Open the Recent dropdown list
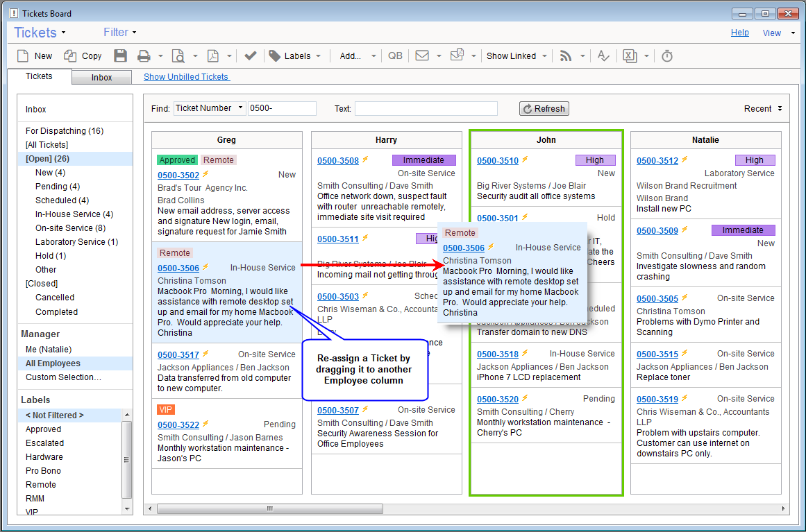The height and width of the screenshot is (532, 806). pyautogui.click(x=762, y=108)
